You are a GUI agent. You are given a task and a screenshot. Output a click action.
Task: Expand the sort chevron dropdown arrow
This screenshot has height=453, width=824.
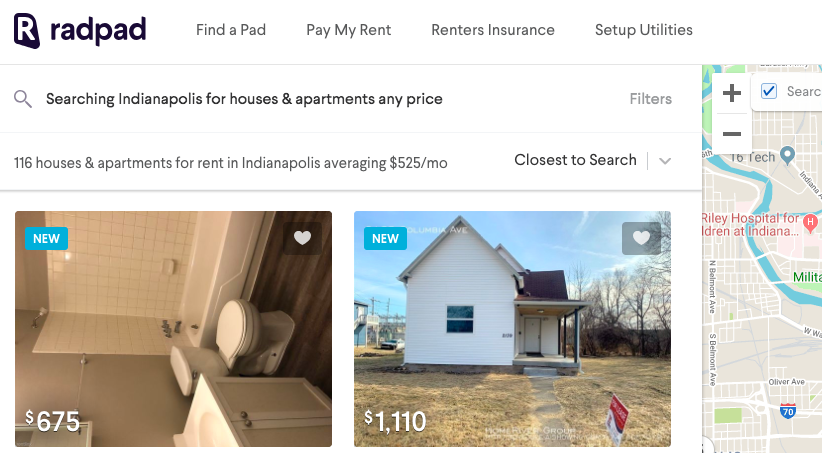coord(665,161)
